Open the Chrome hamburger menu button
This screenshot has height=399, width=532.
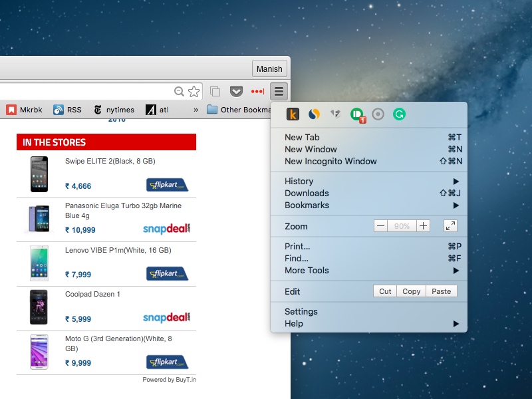click(279, 91)
